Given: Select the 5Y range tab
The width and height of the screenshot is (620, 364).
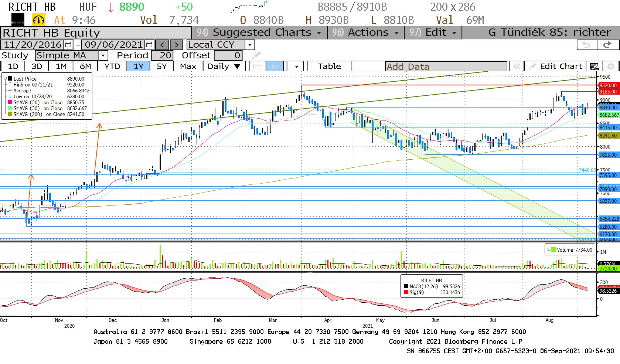Looking at the screenshot, I should pos(162,67).
